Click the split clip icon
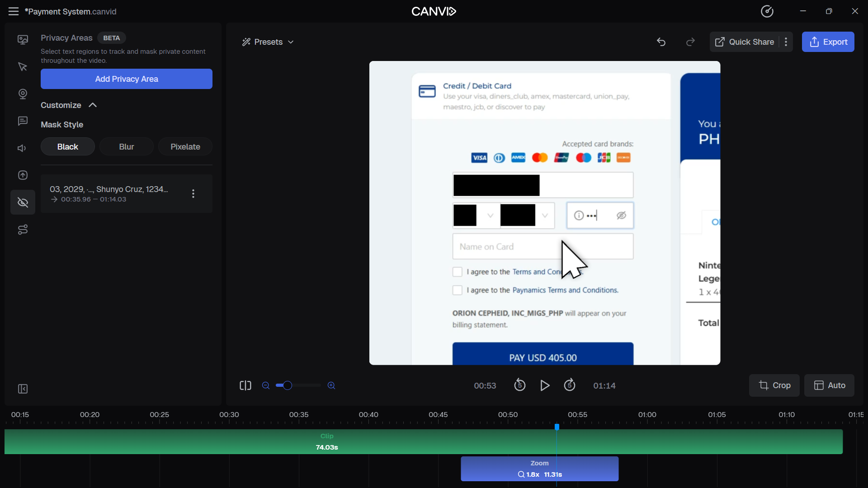The image size is (868, 488). click(245, 385)
